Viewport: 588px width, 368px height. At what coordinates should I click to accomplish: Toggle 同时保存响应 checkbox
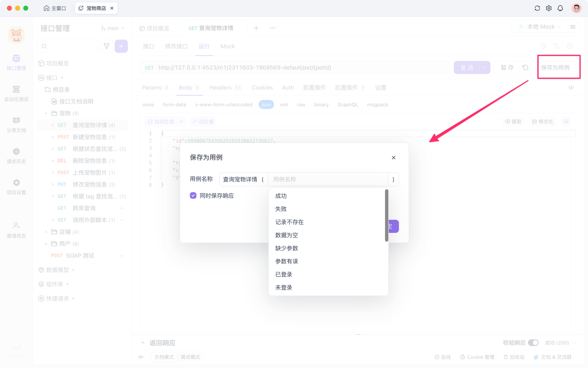[193, 196]
